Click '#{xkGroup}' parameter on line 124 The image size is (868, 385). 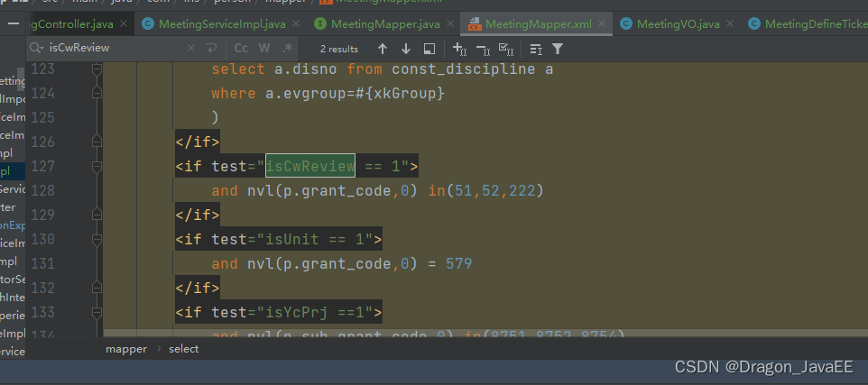coord(401,94)
